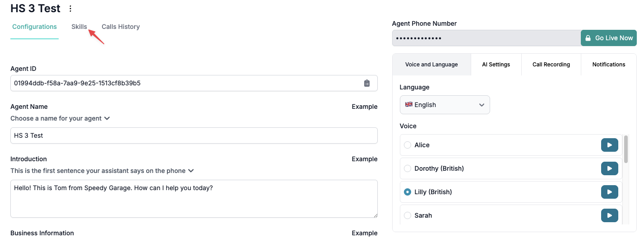Viewport: 644px width, 238px height.
Task: Open the Calls History tab
Action: point(120,27)
